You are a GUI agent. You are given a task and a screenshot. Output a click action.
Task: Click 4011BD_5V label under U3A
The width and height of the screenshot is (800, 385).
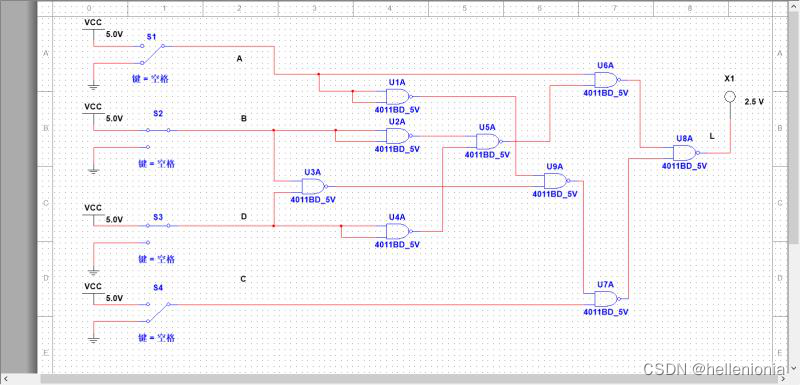click(x=313, y=200)
